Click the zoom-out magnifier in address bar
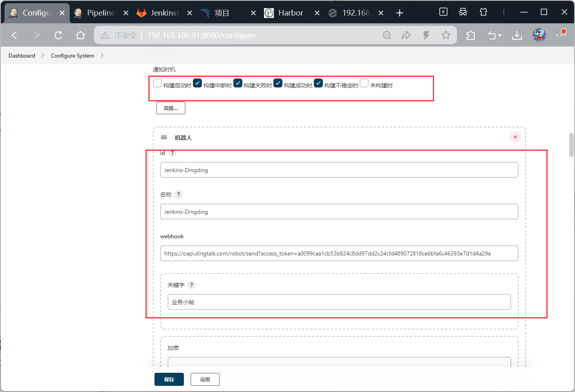Viewport: 575px width, 392px height. [x=387, y=35]
